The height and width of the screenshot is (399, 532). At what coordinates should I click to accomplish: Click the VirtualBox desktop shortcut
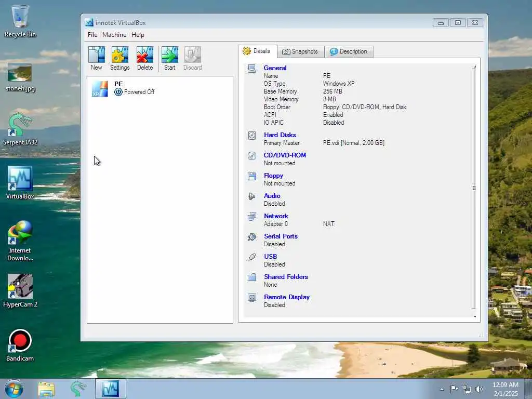(x=20, y=182)
